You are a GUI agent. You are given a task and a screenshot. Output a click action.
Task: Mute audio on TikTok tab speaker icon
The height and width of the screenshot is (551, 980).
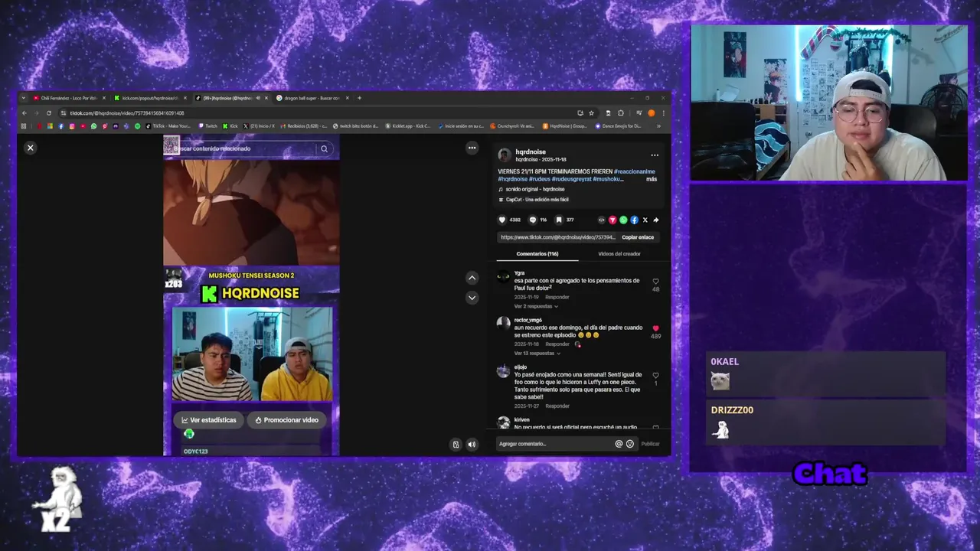258,98
